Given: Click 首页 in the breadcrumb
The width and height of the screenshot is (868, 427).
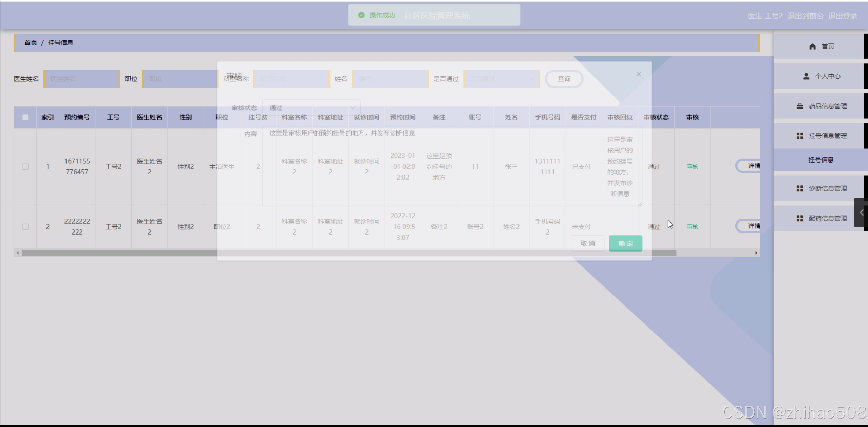Looking at the screenshot, I should coord(31,43).
